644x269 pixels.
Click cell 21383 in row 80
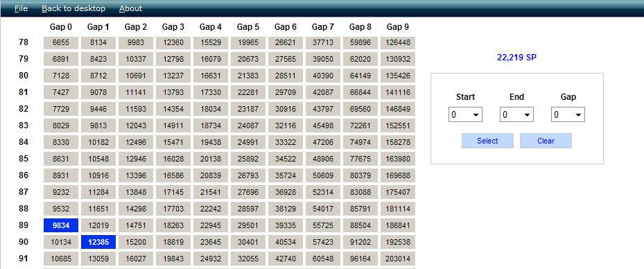(247, 76)
